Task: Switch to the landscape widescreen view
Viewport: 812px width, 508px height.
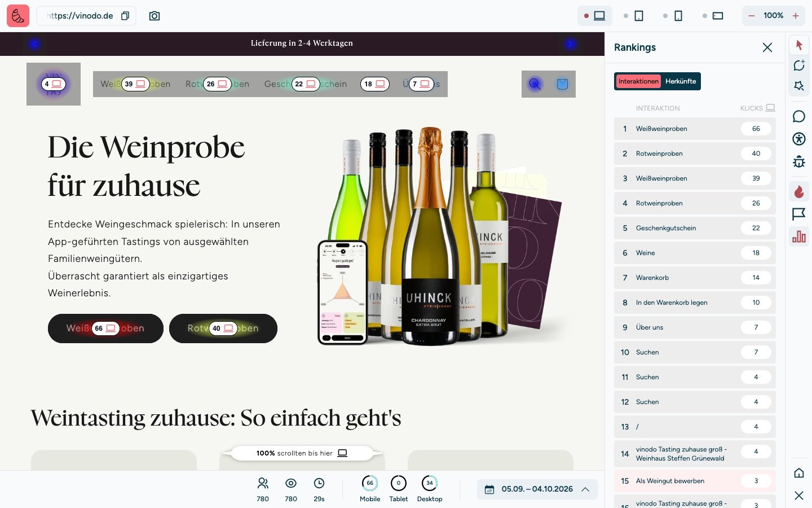Action: tap(713, 16)
